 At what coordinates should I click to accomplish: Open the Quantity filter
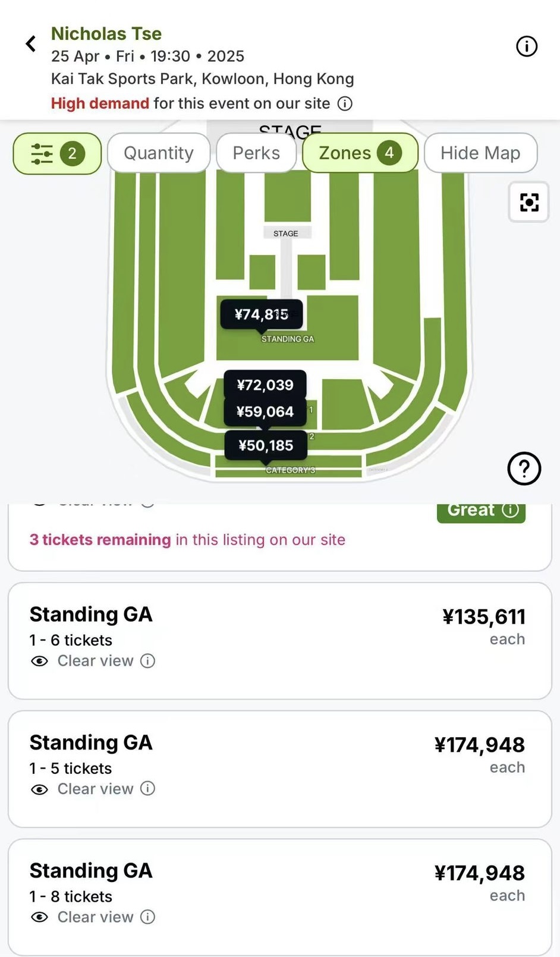(159, 153)
